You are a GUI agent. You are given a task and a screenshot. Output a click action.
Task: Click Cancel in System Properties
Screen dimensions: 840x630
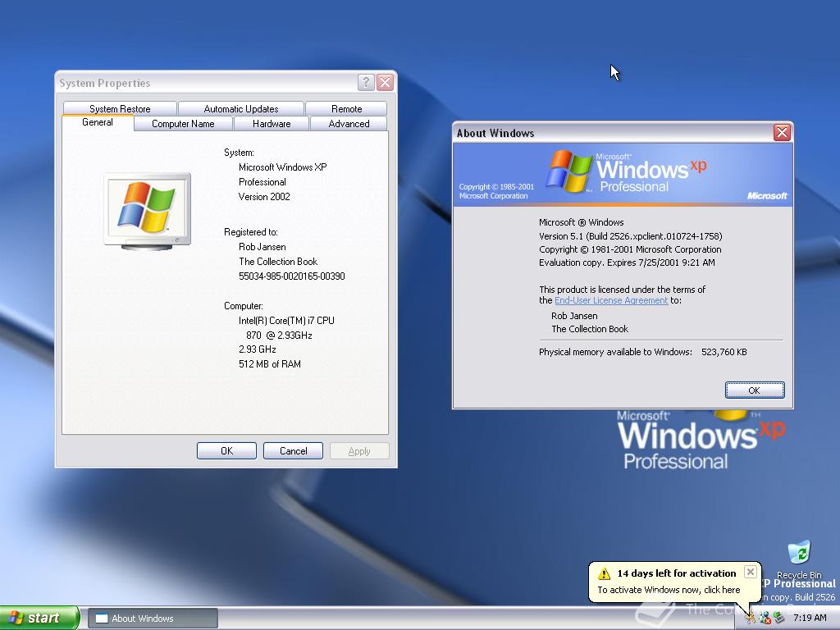293,451
